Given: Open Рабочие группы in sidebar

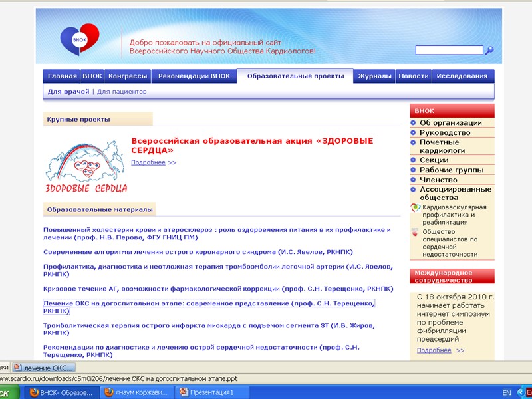Looking at the screenshot, I should pos(452,170).
